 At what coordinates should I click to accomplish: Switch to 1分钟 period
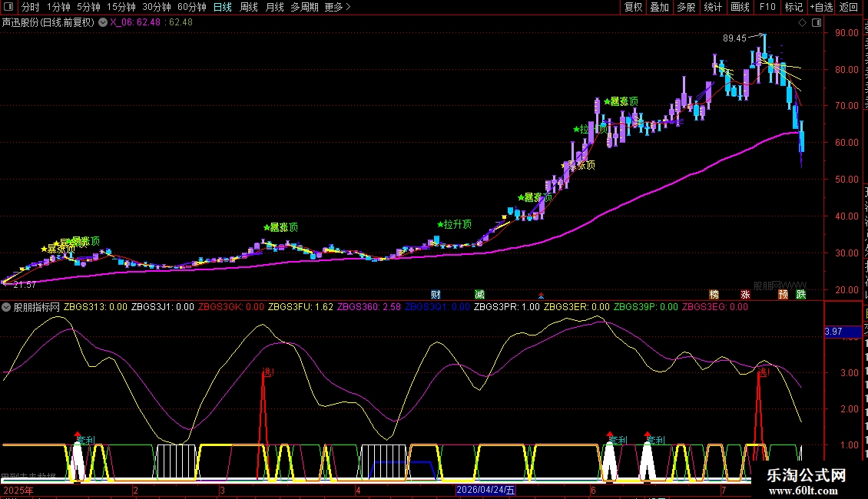[58, 7]
